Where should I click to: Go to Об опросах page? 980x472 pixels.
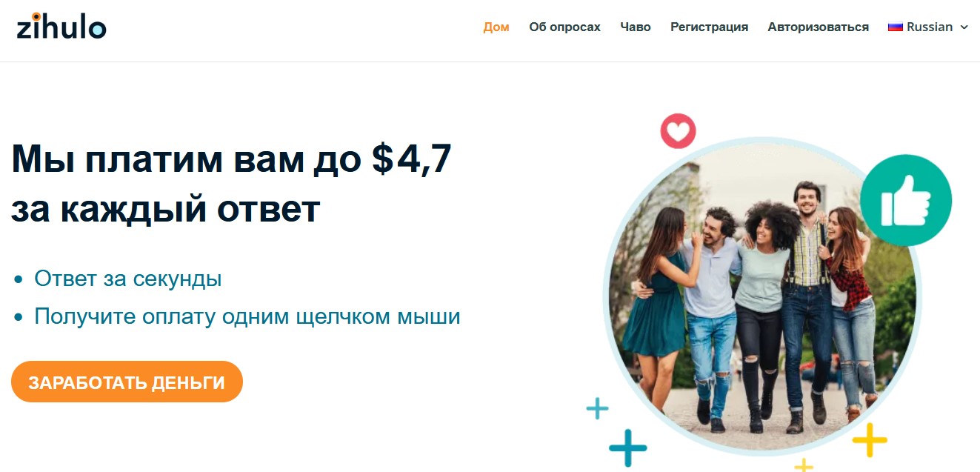[564, 27]
